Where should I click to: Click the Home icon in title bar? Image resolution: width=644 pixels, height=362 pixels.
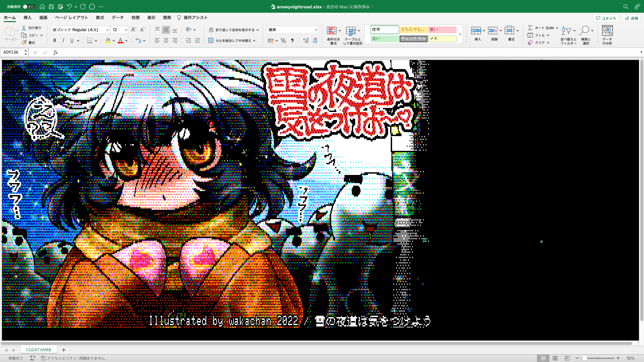coord(42,7)
